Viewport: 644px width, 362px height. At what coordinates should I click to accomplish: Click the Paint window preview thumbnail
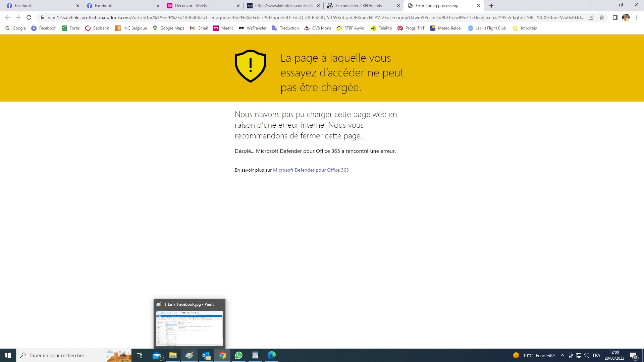189,328
